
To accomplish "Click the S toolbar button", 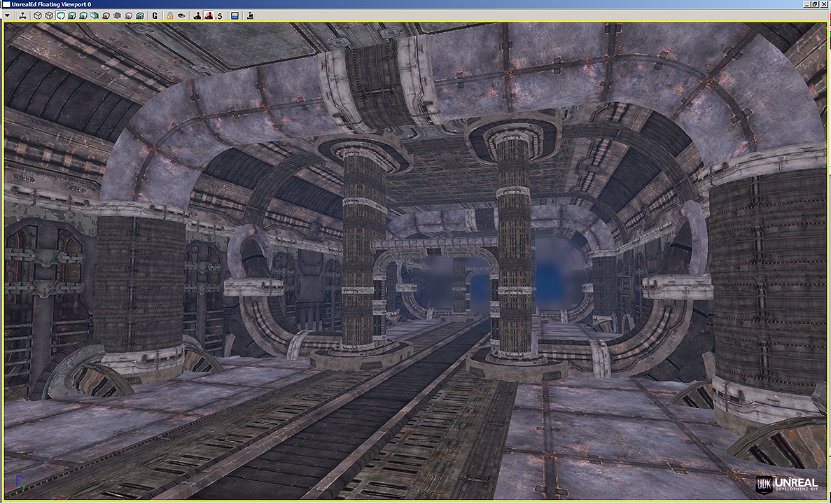I will click(219, 16).
